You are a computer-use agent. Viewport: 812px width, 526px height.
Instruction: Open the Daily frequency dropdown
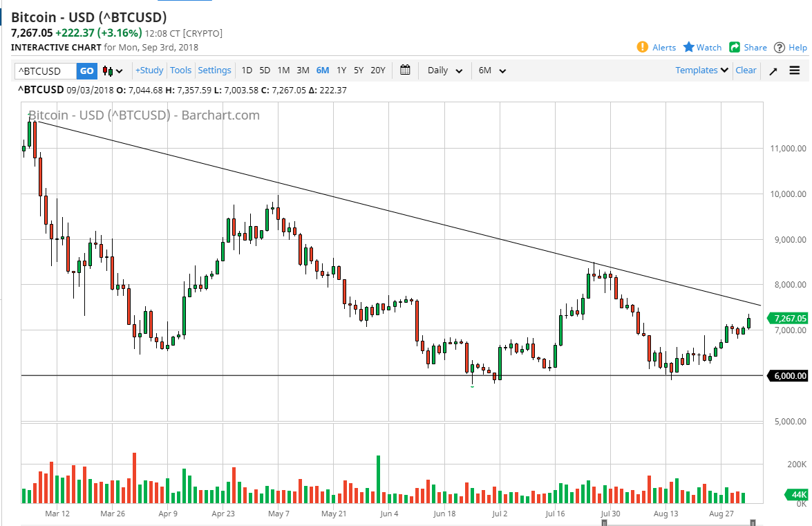(x=444, y=70)
